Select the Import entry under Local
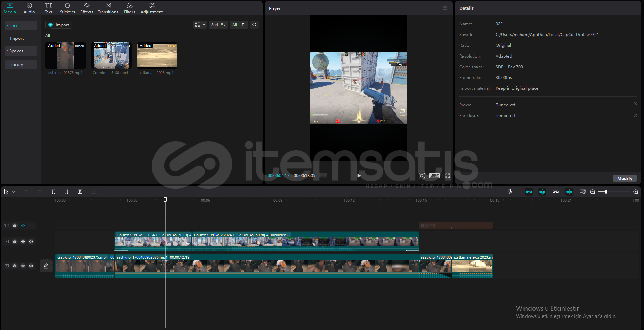This screenshot has height=330, width=644. [17, 38]
